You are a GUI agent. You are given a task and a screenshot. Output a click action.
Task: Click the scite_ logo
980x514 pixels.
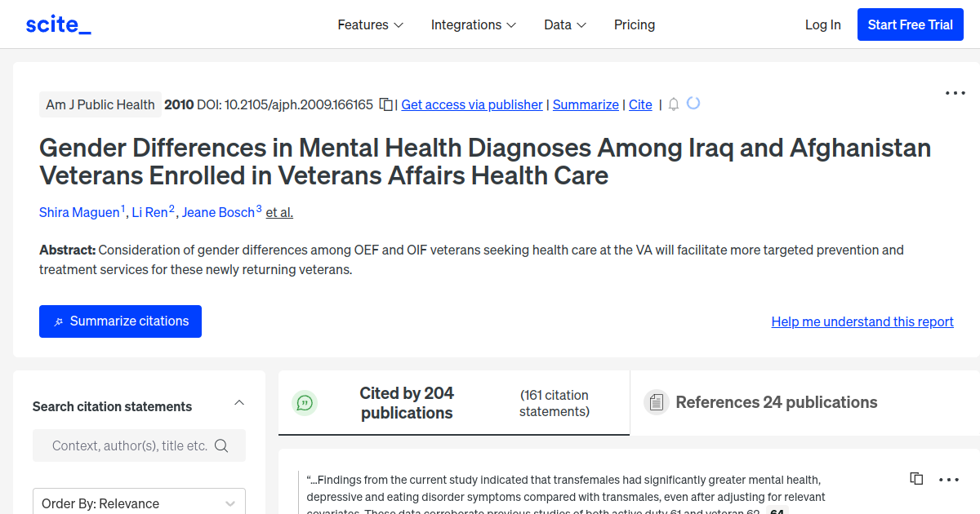click(58, 24)
